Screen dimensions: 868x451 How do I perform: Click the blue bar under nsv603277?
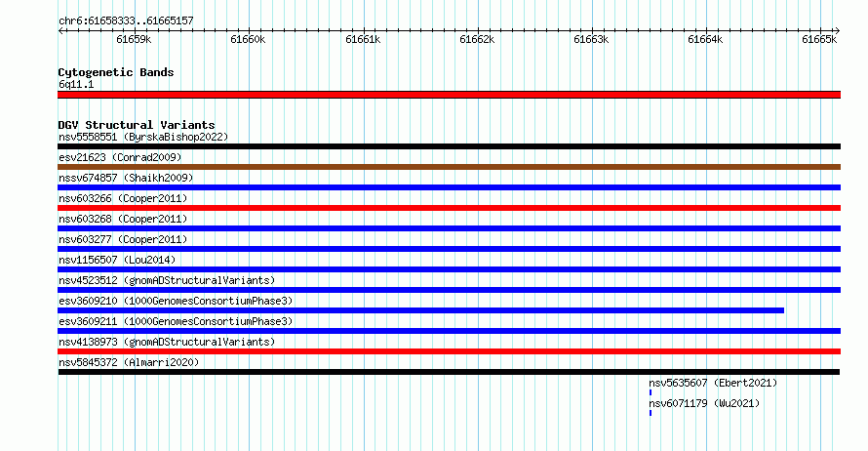(x=449, y=249)
